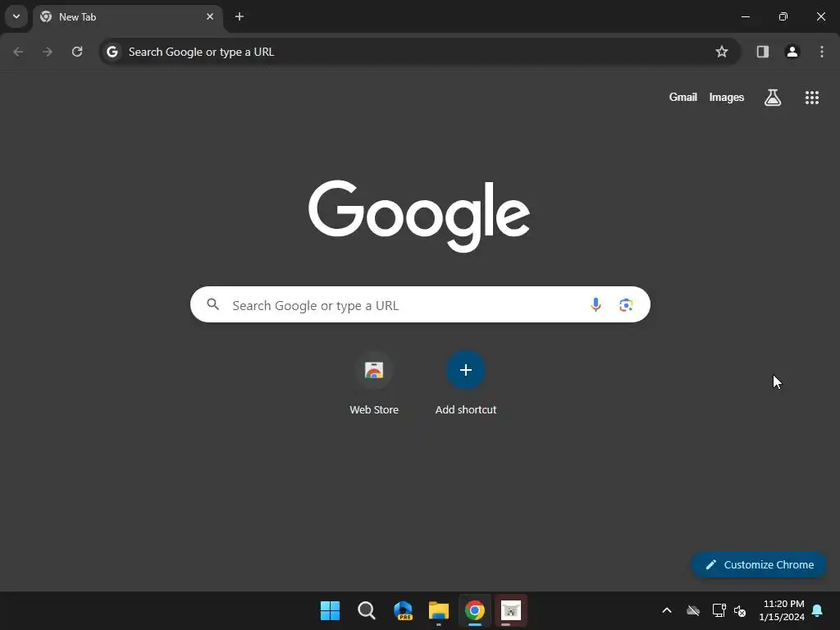This screenshot has width=840, height=630.
Task: Focus the Google search box
Action: pos(420,304)
